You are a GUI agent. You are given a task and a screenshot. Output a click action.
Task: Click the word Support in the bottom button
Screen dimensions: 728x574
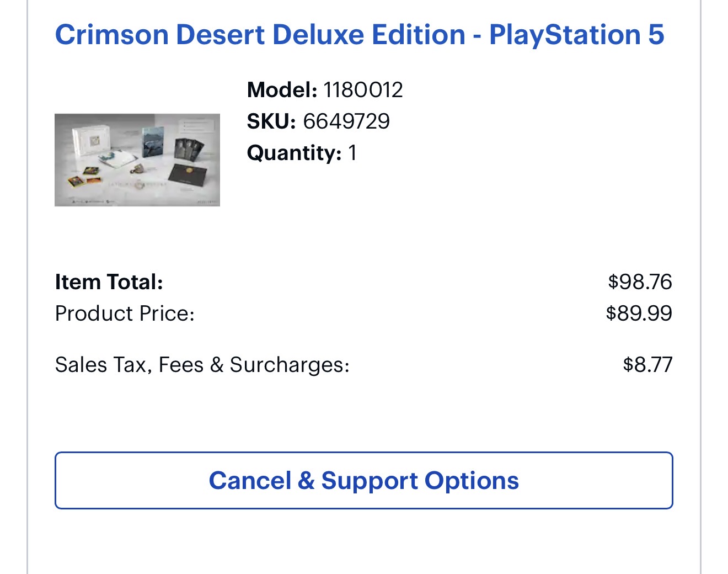click(369, 481)
